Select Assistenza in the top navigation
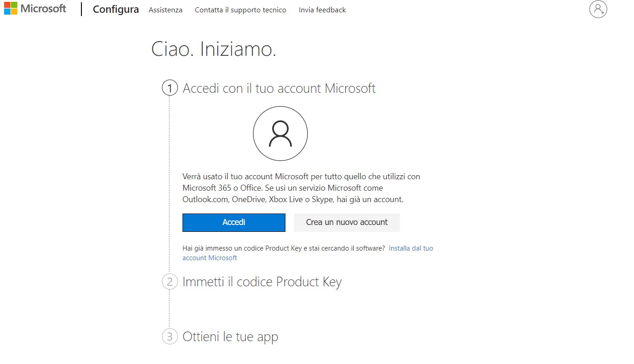The width and height of the screenshot is (634, 364). point(165,10)
